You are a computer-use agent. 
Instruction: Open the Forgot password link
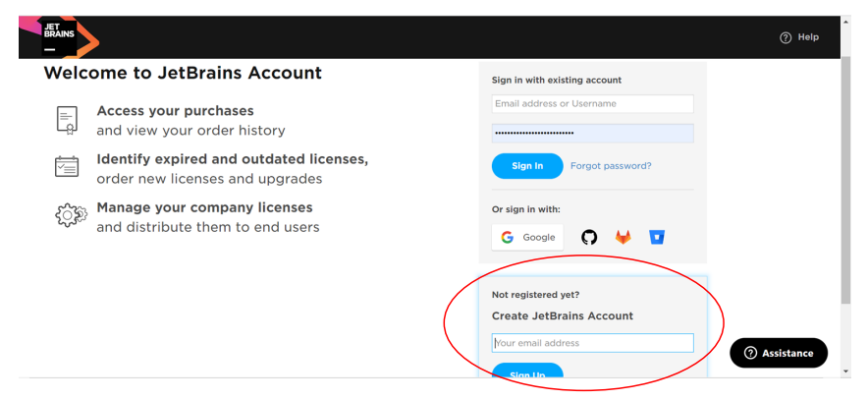pos(611,166)
